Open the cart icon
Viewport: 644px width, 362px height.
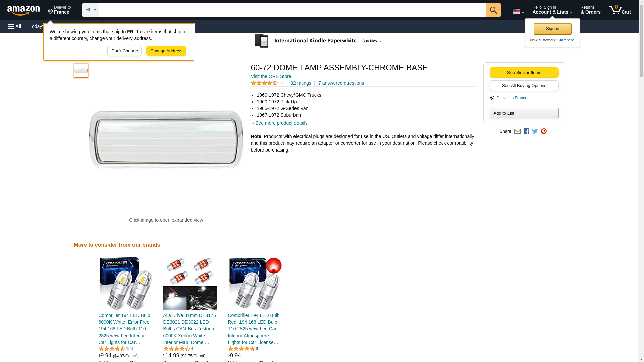[620, 10]
